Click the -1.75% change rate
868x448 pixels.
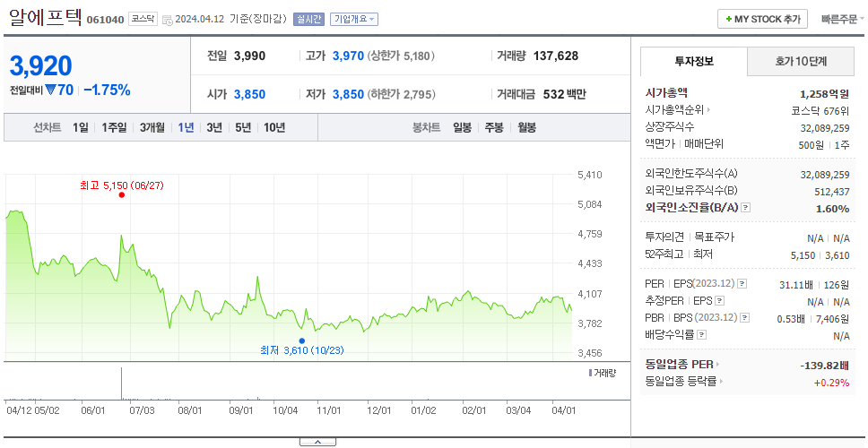[108, 90]
